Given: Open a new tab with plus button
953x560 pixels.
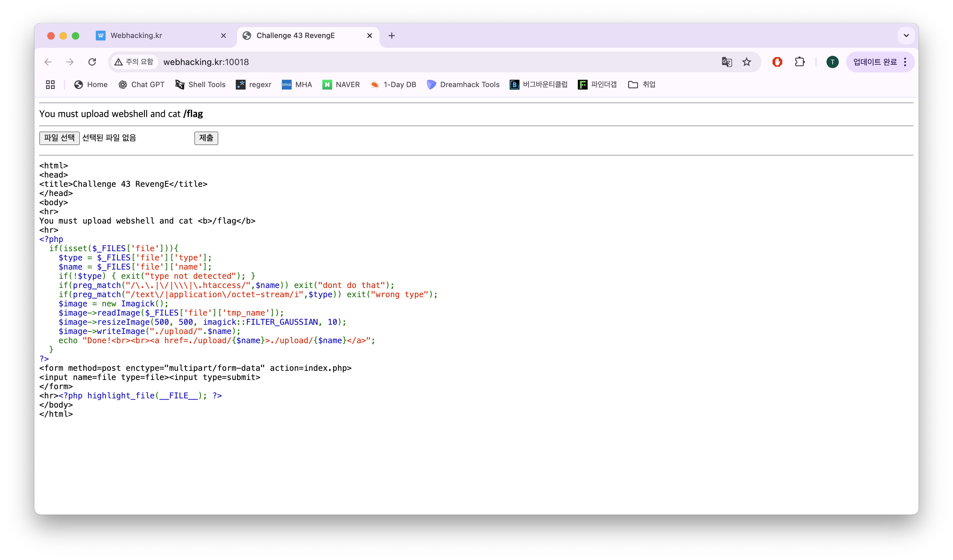Looking at the screenshot, I should click(x=392, y=36).
